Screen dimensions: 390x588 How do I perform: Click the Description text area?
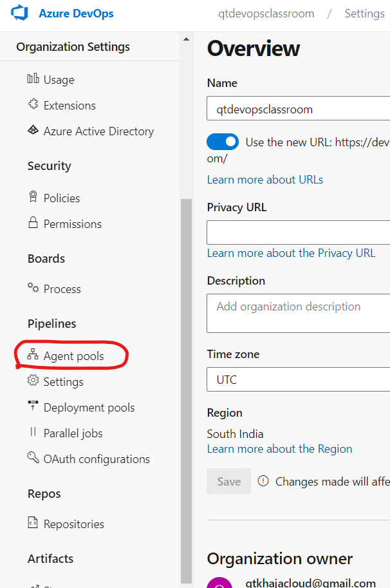[298, 313]
